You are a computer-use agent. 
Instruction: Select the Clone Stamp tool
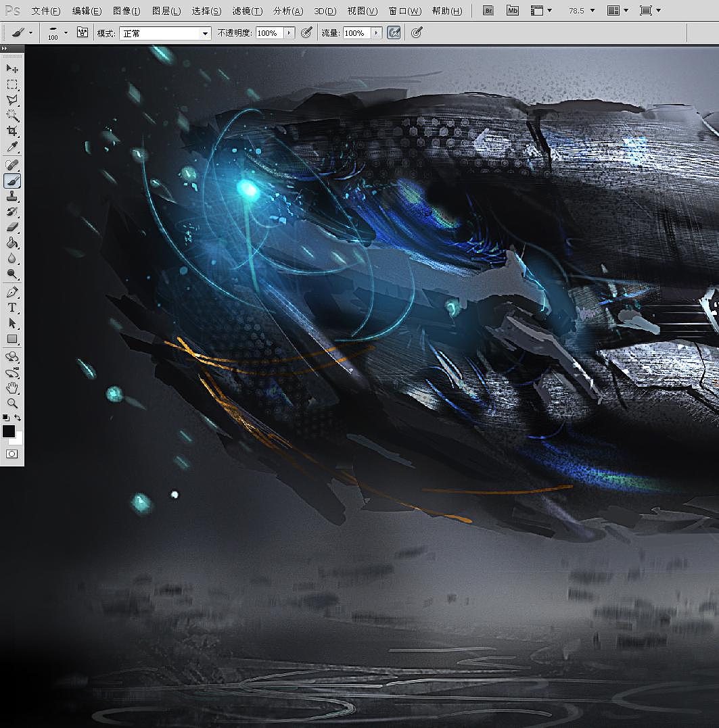point(12,196)
